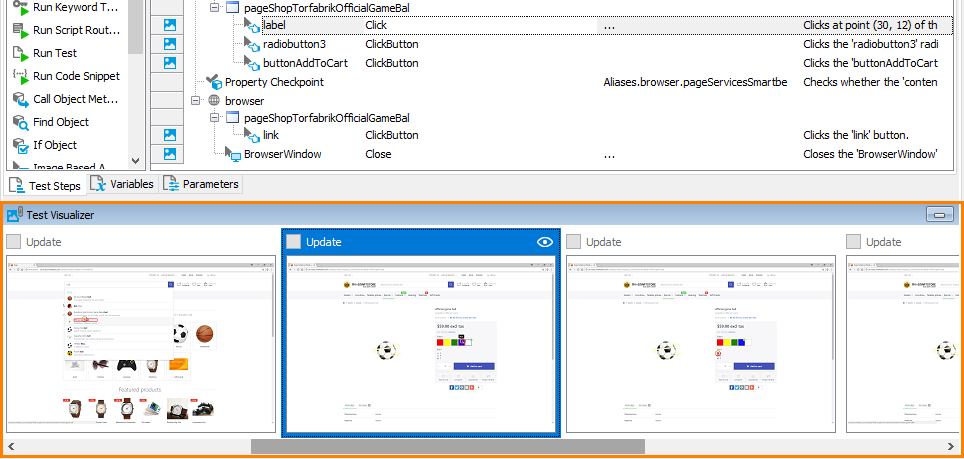The width and height of the screenshot is (964, 459).
Task: Click the 'Aliases.browser.pageServicesSmartbe' value cell
Action: (x=695, y=82)
